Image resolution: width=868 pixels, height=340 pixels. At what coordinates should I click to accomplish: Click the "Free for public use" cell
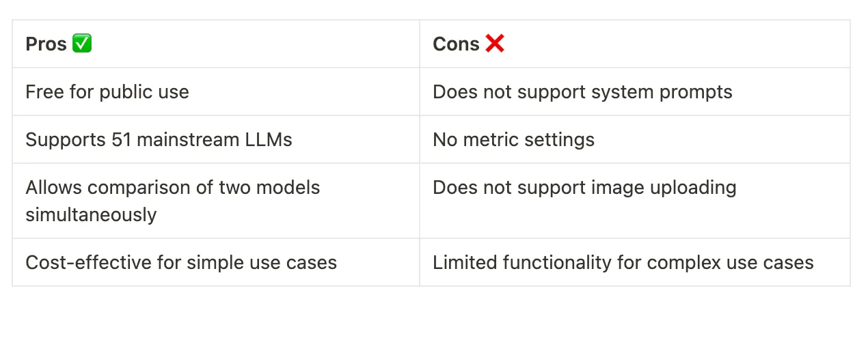(x=107, y=92)
